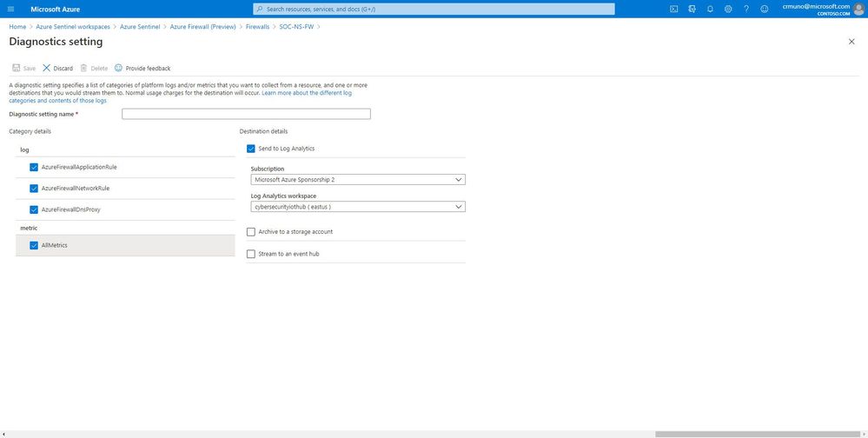Uncheck AzureFirewallDnsProxy log
Image resolution: width=868 pixels, height=438 pixels.
coord(34,209)
